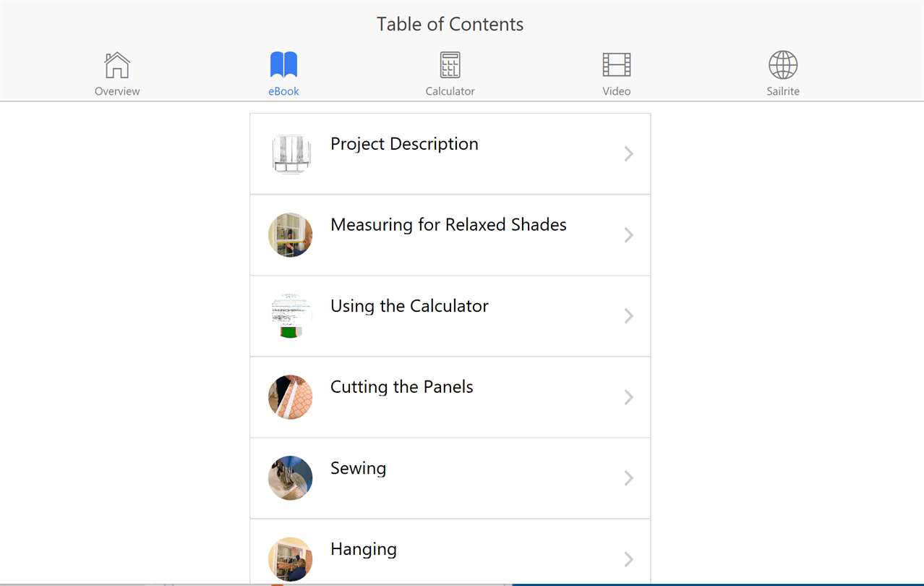The image size is (924, 586).
Task: Click the chevron beside Cutting the Panels
Action: pos(629,397)
